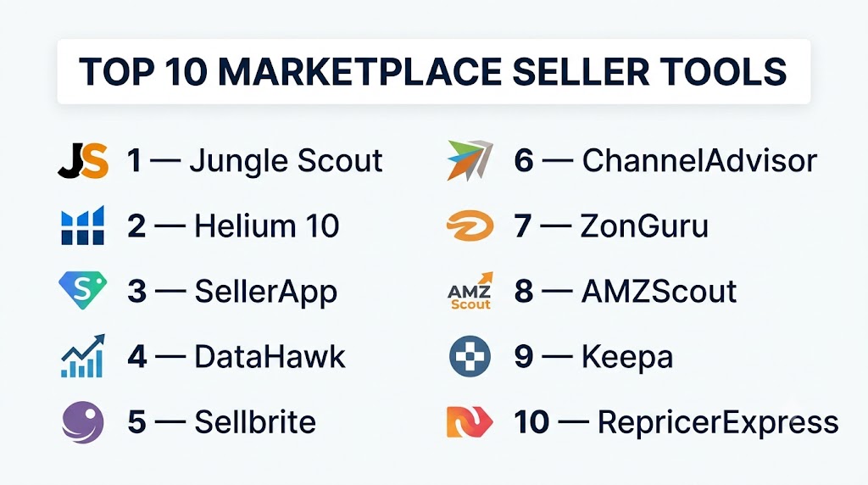This screenshot has width=868, height=485.
Task: Click the AMZScout text label
Action: [x=659, y=291]
